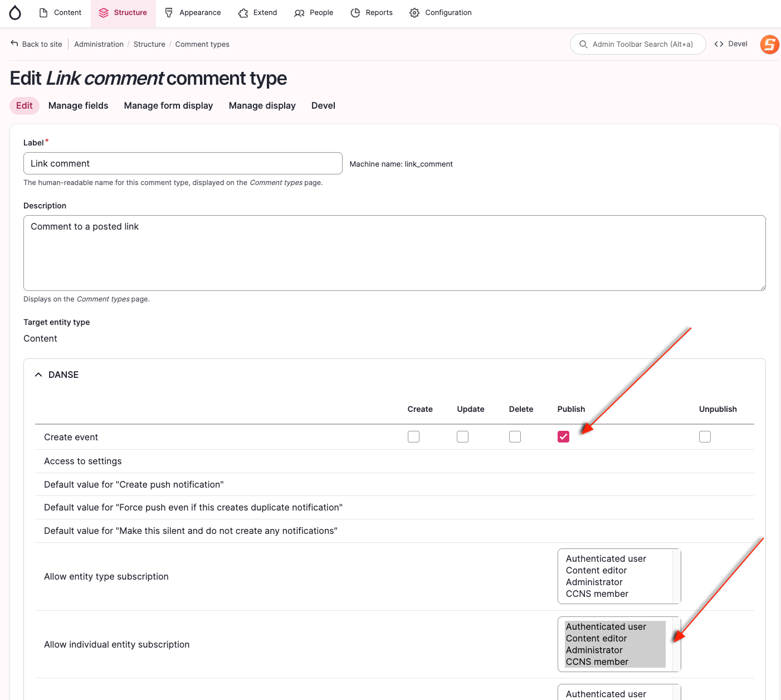Open the Comment types breadcrumb link

[202, 44]
